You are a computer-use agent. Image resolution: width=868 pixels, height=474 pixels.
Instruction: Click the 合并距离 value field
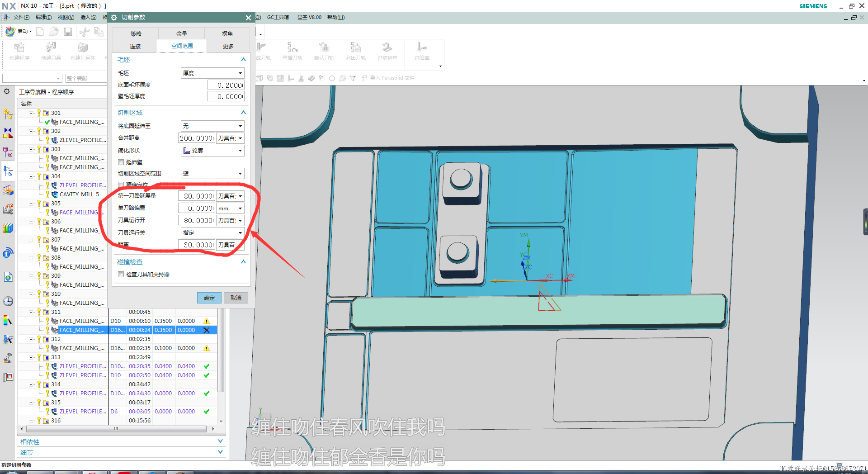pyautogui.click(x=197, y=138)
